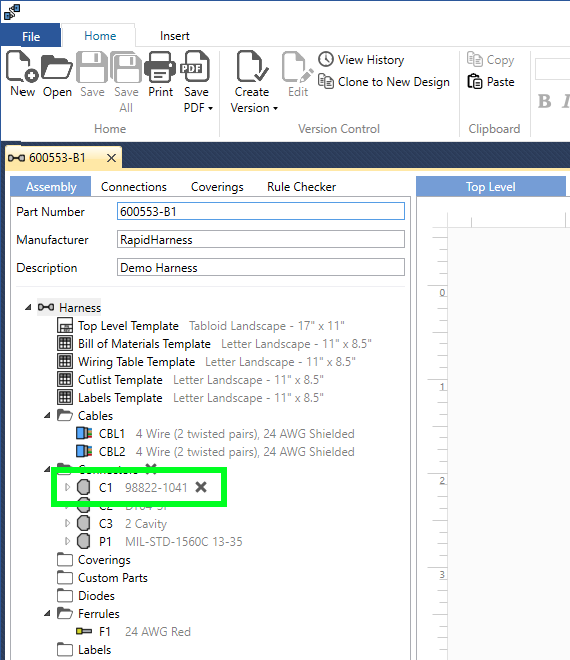Click the New document icon
This screenshot has width=570, height=660.
(x=22, y=66)
